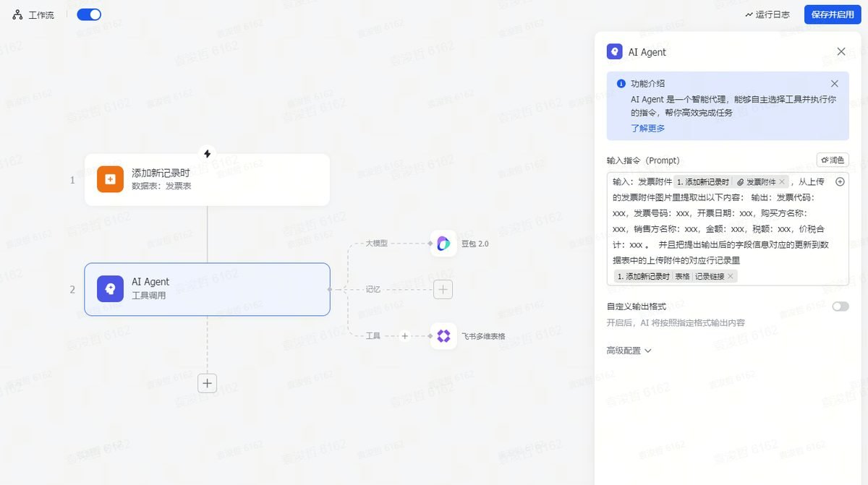
Task: Click the 豆包 2.0 model icon
Action: click(x=443, y=244)
